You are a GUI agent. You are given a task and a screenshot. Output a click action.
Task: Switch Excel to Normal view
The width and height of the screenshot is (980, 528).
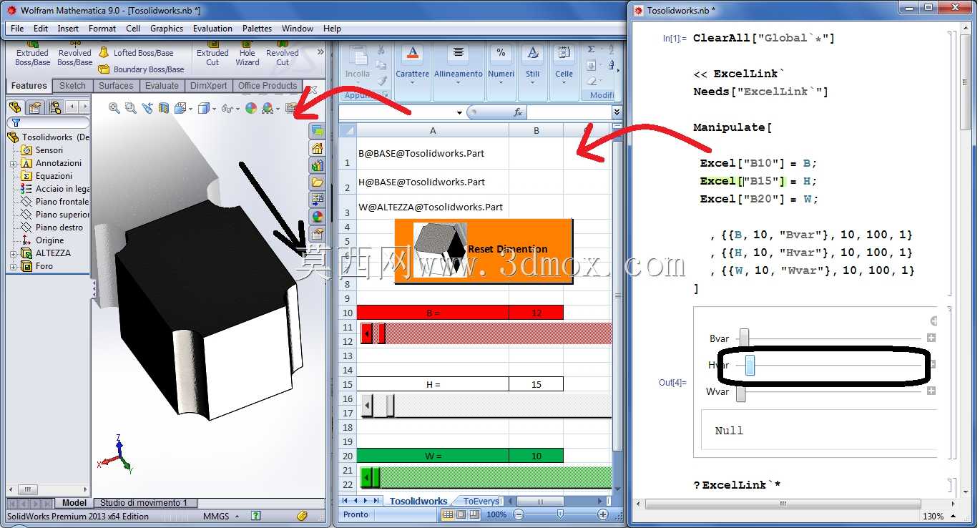pyautogui.click(x=448, y=514)
